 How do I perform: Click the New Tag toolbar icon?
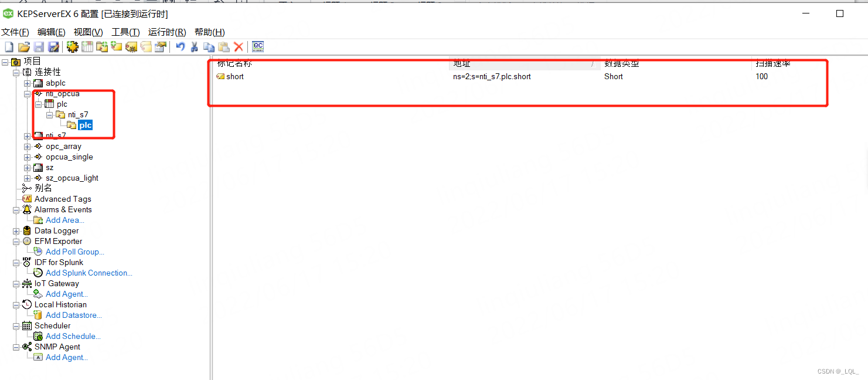point(117,47)
